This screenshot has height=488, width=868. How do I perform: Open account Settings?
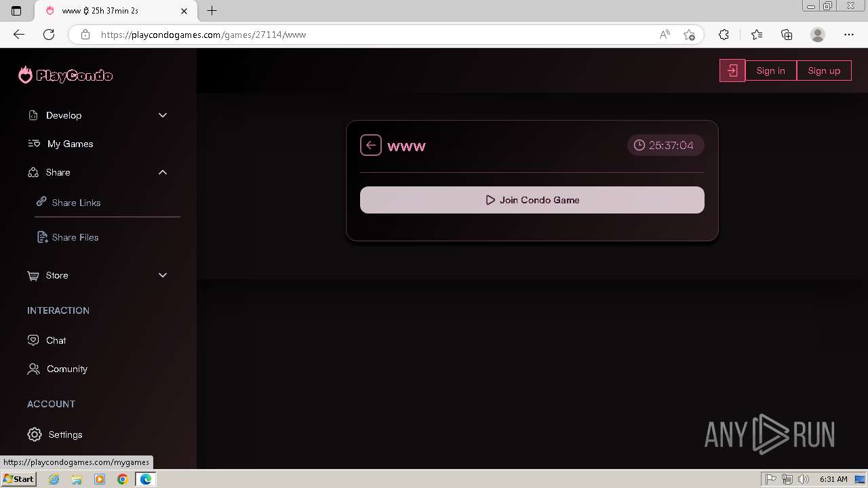65,434
